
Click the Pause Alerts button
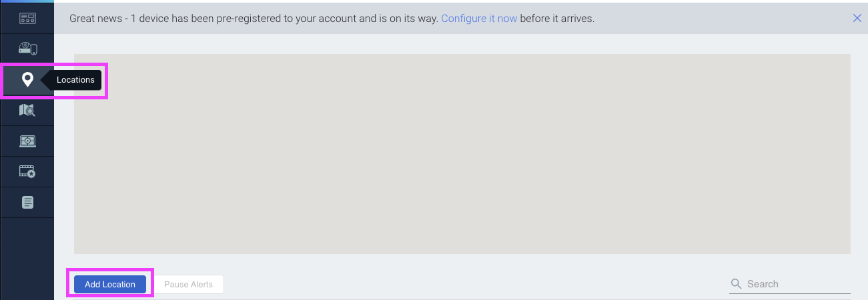[x=188, y=284]
